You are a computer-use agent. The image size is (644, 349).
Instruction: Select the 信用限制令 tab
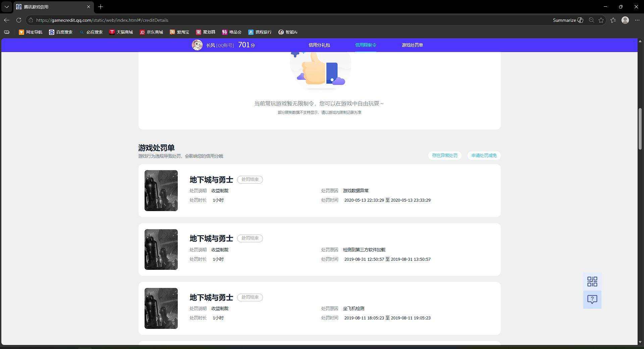(x=366, y=45)
